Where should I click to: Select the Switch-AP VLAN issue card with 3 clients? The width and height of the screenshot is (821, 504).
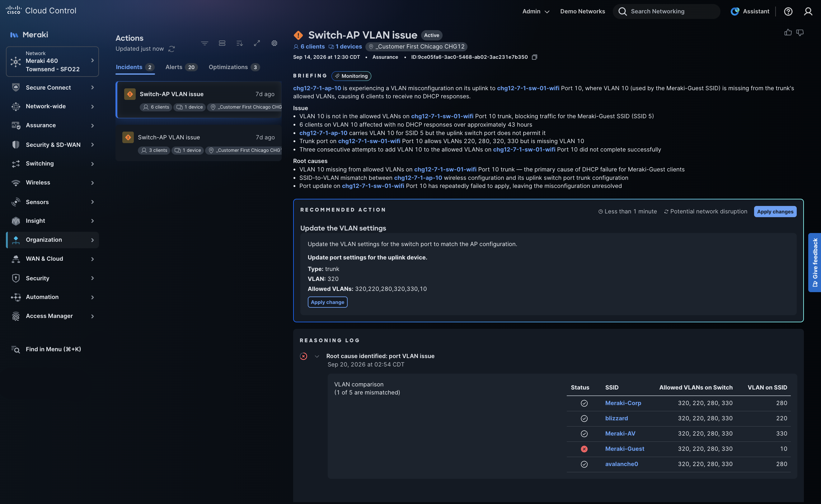[x=199, y=143]
